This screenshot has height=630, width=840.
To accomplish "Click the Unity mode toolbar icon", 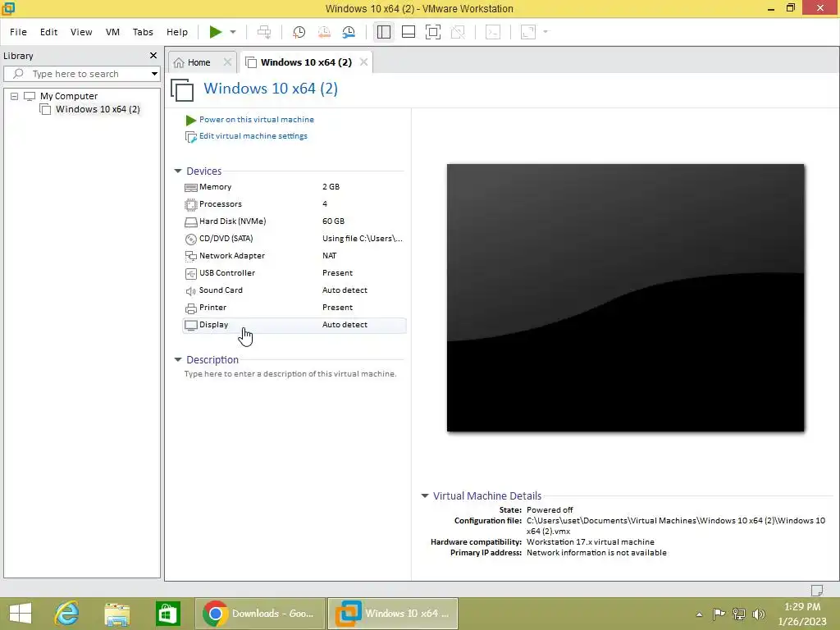I will [458, 32].
